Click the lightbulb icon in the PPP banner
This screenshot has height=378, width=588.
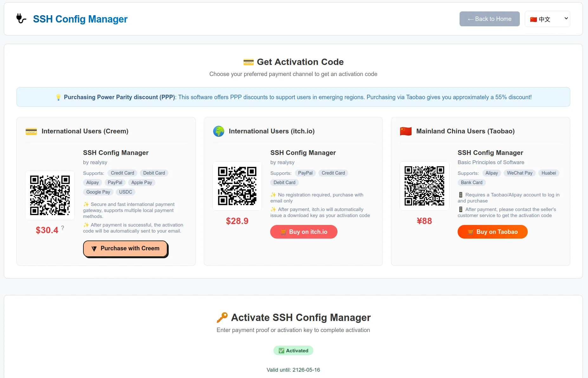[58, 97]
